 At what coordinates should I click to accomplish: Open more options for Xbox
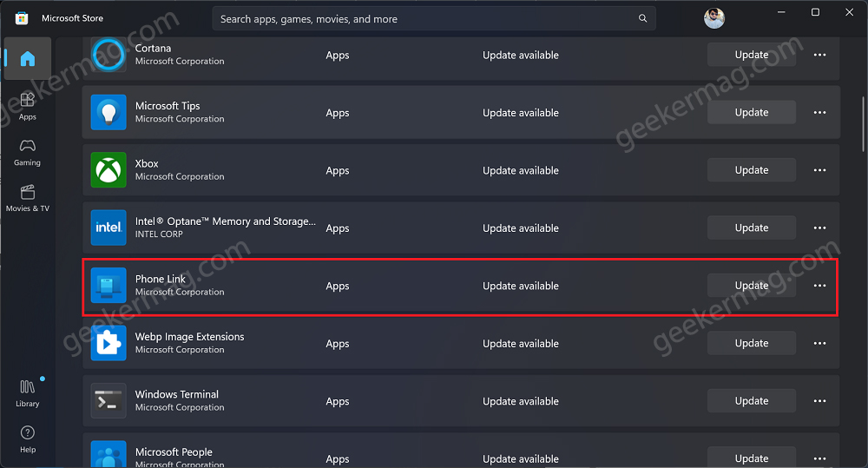[x=820, y=170]
